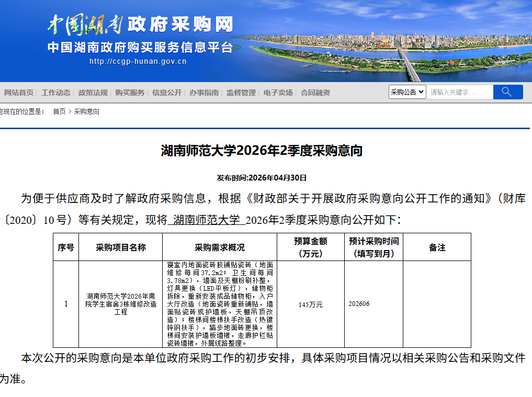Select the 合同融资 nav item
Image resolution: width=532 pixels, height=397 pixels.
pyautogui.click(x=315, y=93)
